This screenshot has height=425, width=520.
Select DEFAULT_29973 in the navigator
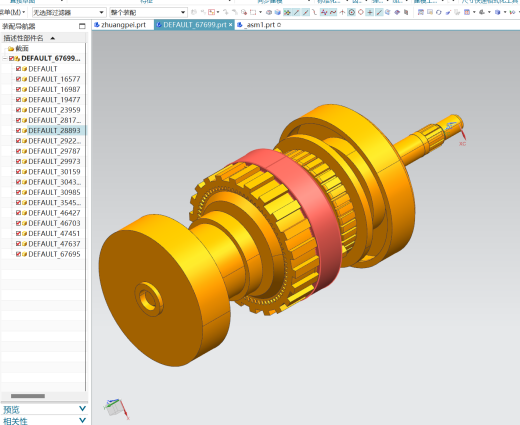(54, 161)
